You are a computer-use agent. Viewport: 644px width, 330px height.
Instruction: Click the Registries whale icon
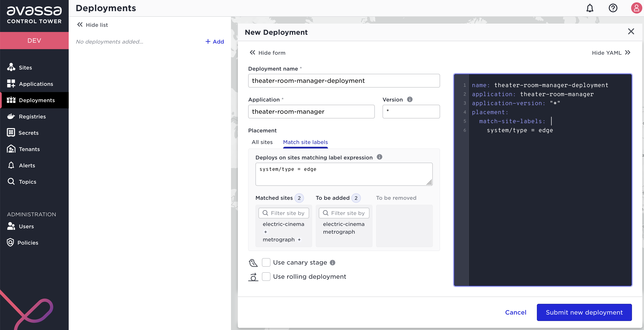11,117
